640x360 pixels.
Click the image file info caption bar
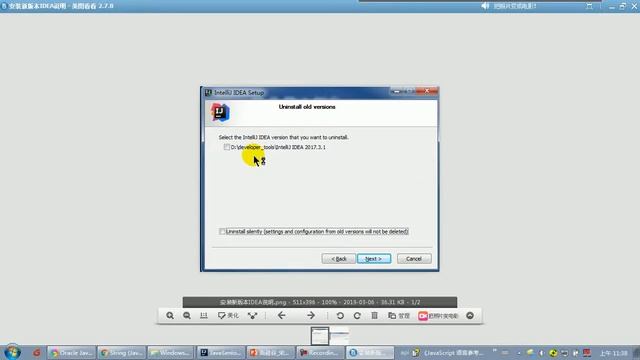point(320,302)
